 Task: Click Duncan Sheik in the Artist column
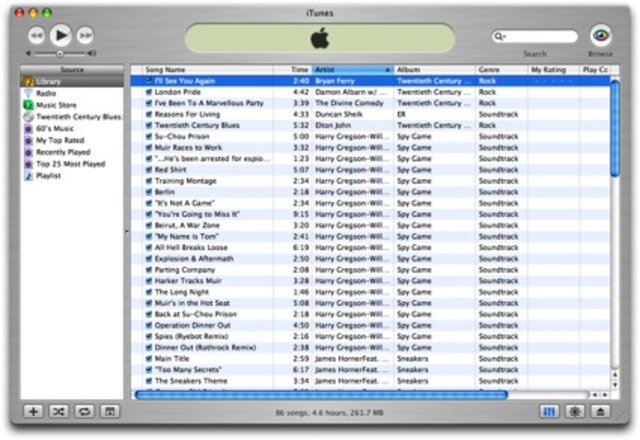point(339,114)
